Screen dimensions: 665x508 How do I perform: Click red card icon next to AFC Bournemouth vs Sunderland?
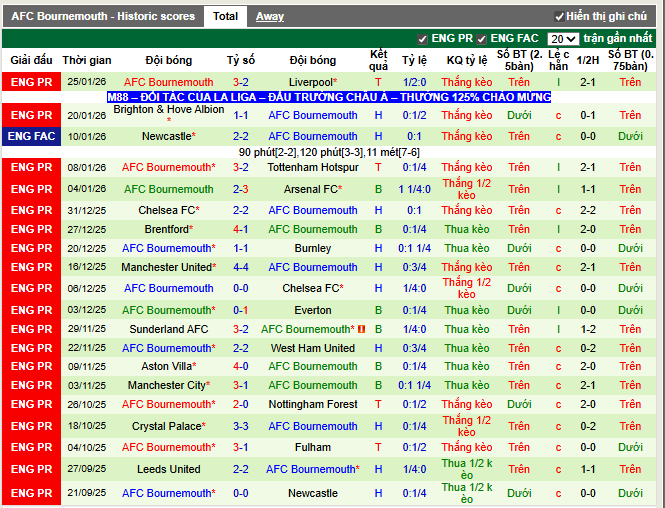point(361,329)
